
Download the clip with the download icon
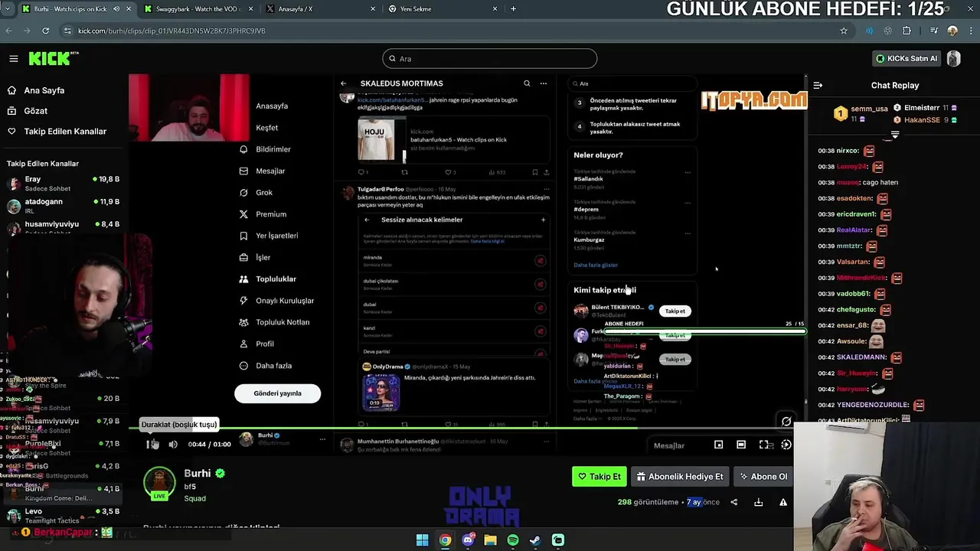pyautogui.click(x=758, y=502)
